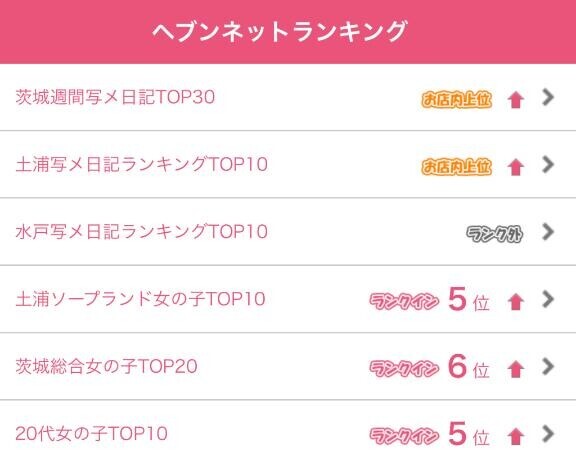Open 土浦写メ日記ランキングTOP10 chevron arrow
The image size is (576, 465).
coord(548,165)
